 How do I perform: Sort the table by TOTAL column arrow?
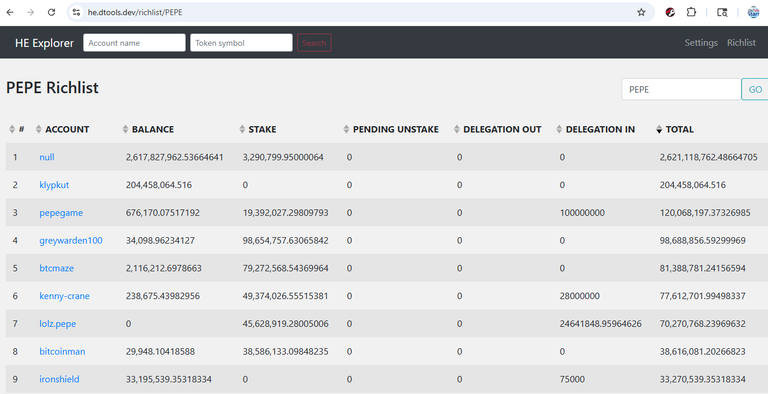click(x=659, y=129)
